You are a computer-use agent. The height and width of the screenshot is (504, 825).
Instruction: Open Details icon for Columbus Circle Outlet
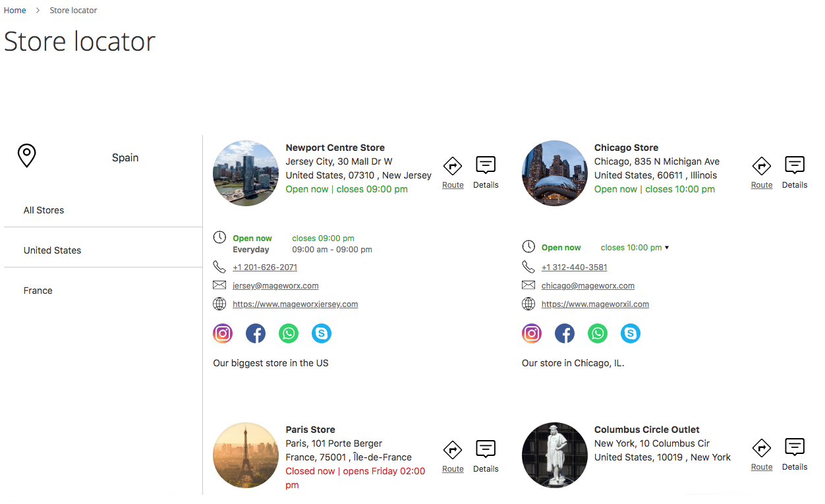pos(795,447)
